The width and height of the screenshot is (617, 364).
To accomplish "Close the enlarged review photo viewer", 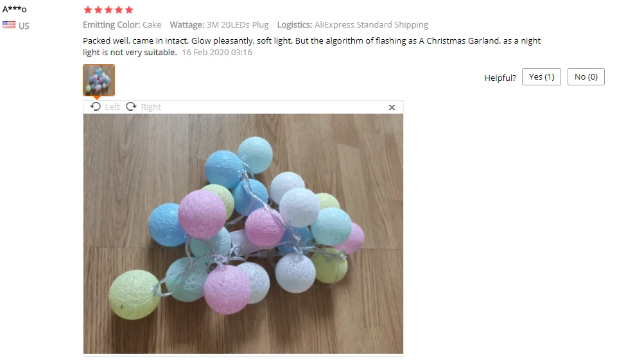I will (392, 107).
